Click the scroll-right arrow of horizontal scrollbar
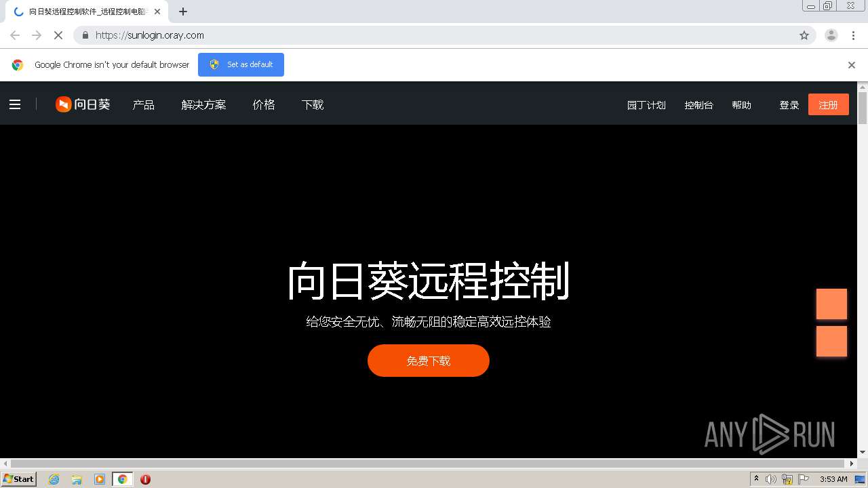The image size is (868, 488). click(x=852, y=464)
